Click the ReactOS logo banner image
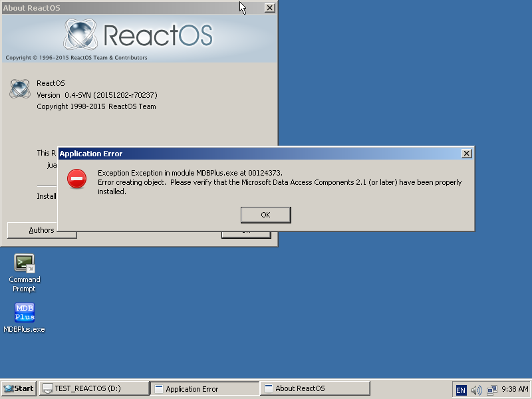 139,38
